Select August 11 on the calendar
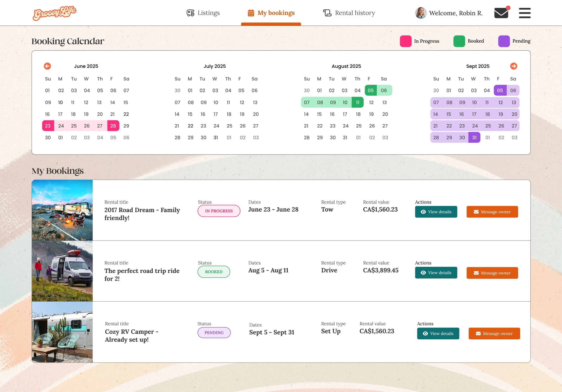Image resolution: width=562 pixels, height=392 pixels. 357,102
